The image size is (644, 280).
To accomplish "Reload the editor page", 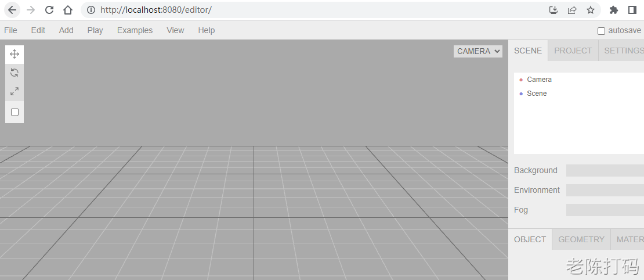I will [x=49, y=10].
